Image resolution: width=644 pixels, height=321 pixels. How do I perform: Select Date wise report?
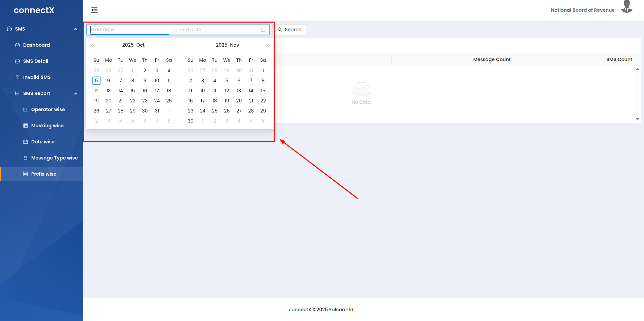click(43, 142)
